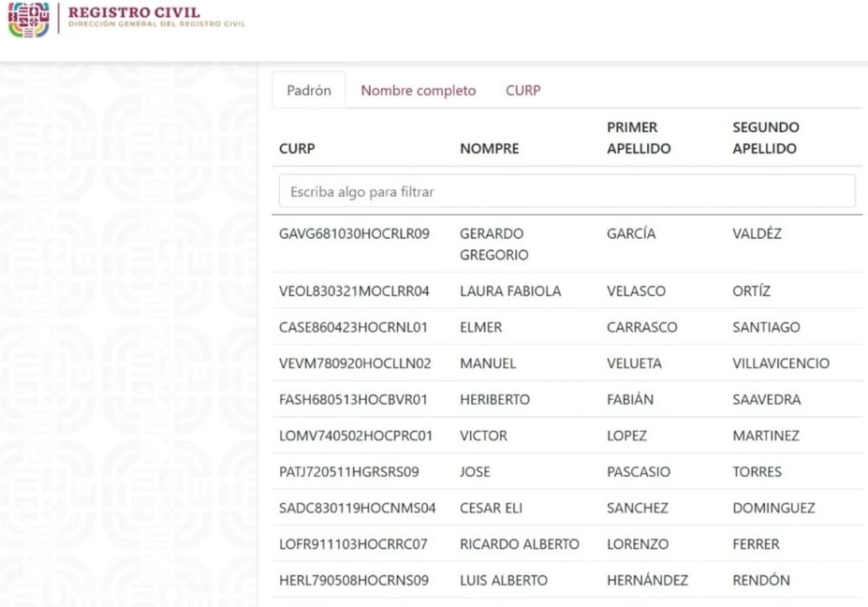Focus the 'Escriba algo para filtrar' field
Image resolution: width=868 pixels, height=607 pixels.
point(566,191)
